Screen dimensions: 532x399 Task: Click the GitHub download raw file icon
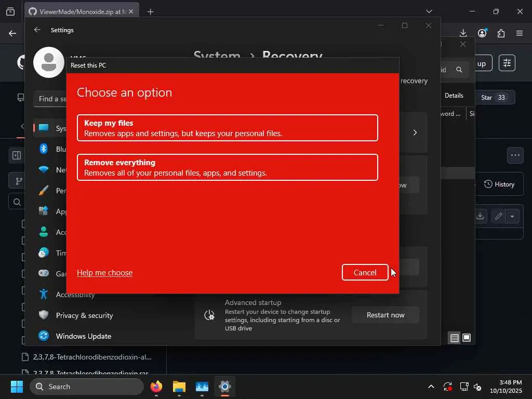point(480,216)
